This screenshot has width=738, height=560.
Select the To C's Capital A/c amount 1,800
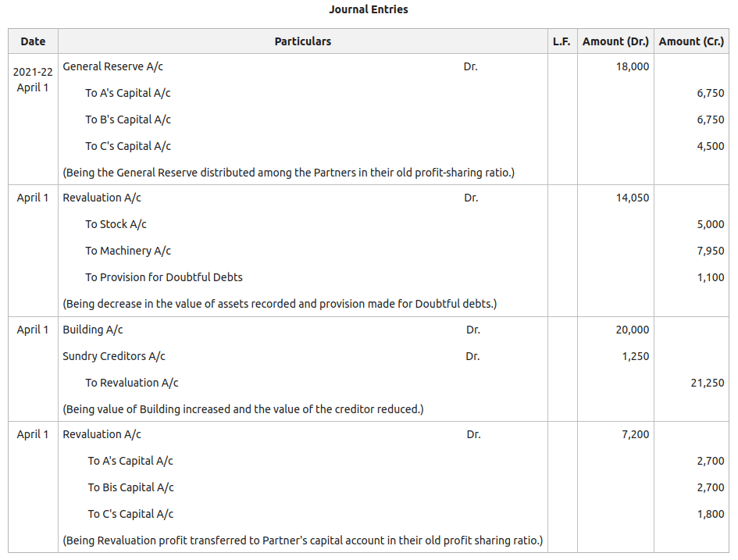711,514
